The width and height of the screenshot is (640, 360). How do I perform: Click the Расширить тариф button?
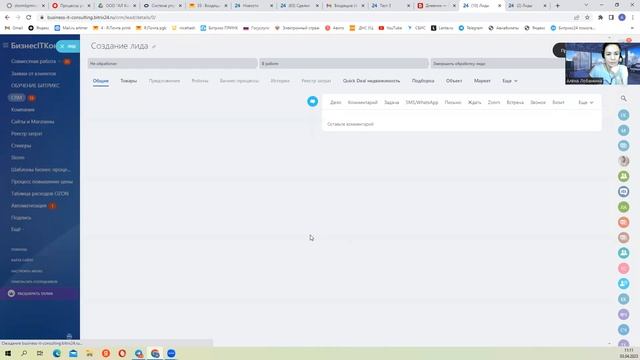coord(40,293)
